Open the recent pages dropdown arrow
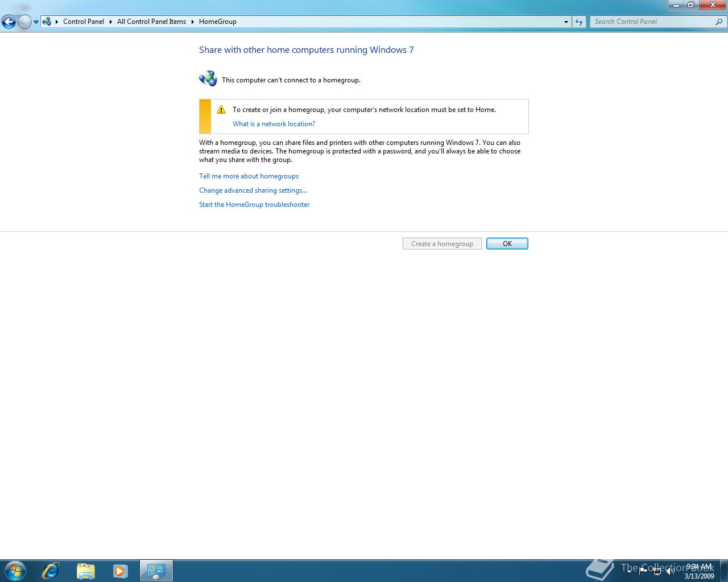Screen dimensions: 728x582 [36, 22]
